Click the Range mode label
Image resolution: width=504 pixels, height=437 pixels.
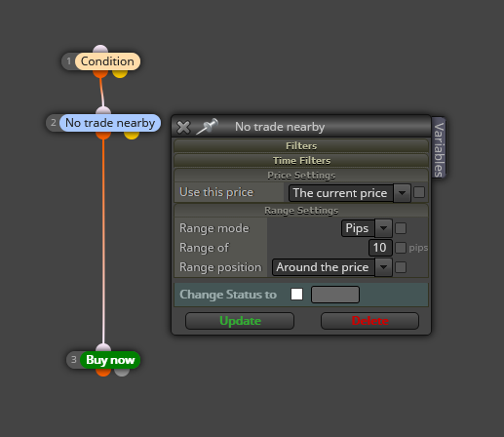(214, 228)
